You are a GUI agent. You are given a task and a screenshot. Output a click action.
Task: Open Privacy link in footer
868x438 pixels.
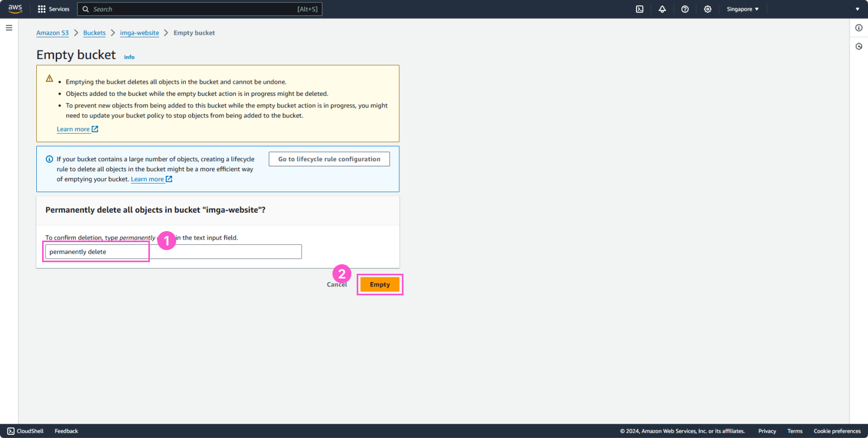[x=767, y=431]
